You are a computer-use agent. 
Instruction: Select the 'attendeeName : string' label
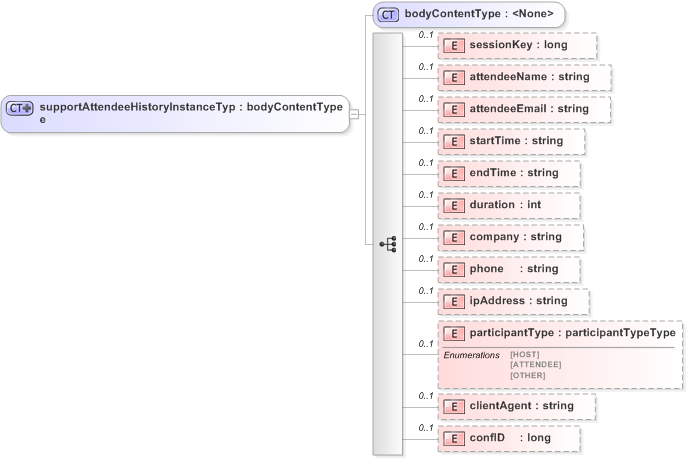tap(529, 77)
